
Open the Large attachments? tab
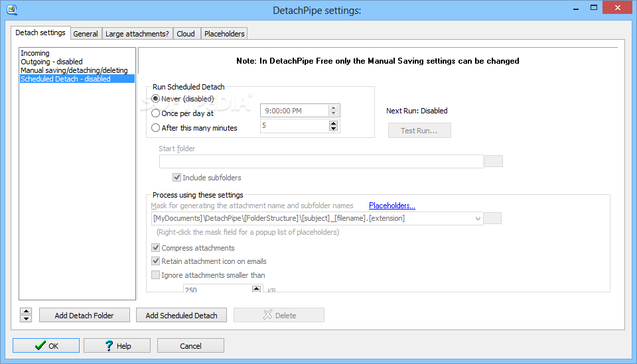[137, 34]
